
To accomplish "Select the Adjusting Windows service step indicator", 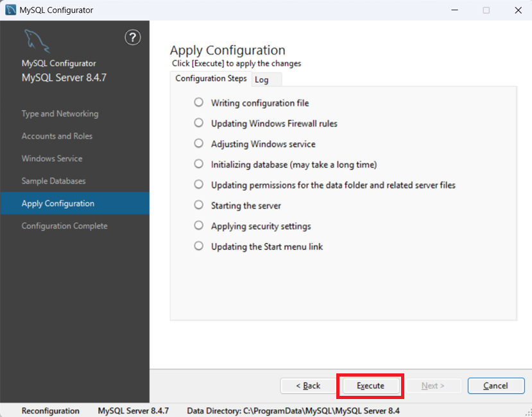I will (199, 144).
